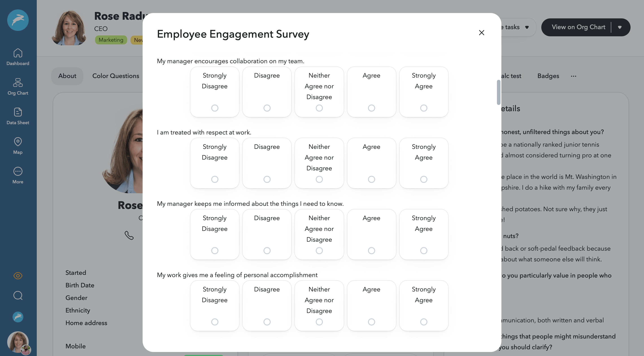The width and height of the screenshot is (644, 356).
Task: Select the Map icon in sidebar
Action: click(x=18, y=145)
